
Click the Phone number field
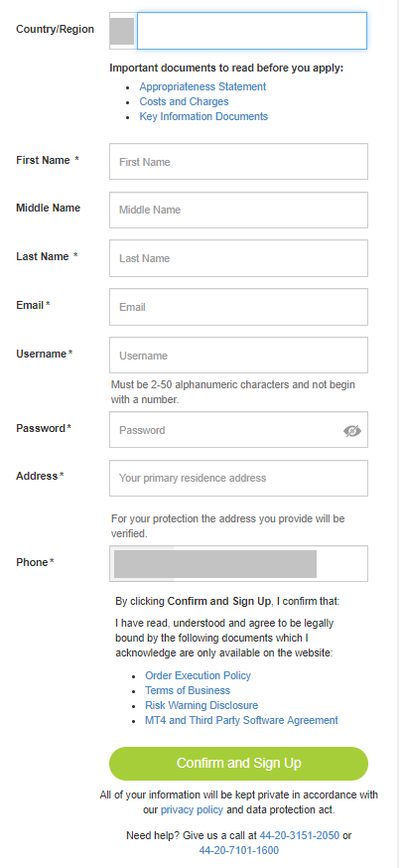238,563
